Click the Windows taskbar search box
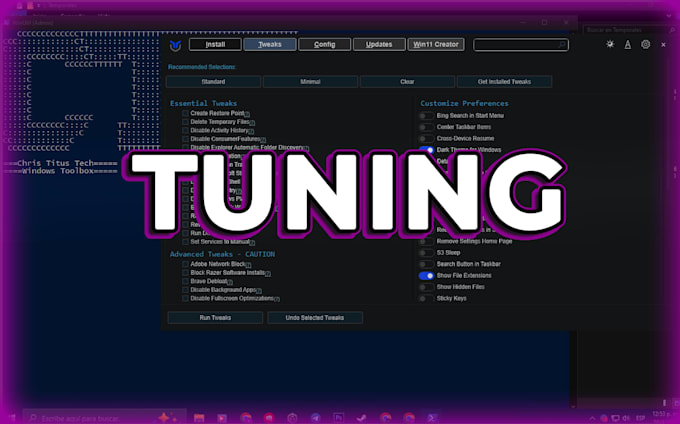This screenshot has height=424, width=680. (104, 418)
